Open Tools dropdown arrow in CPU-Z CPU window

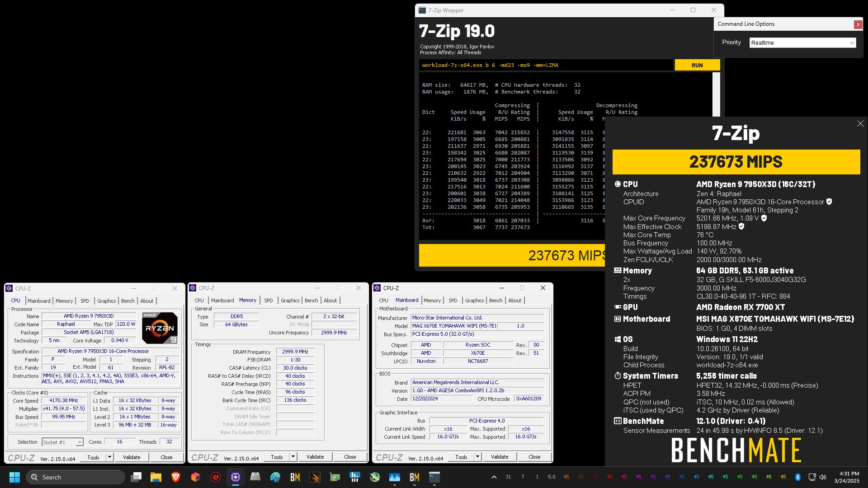tap(109, 457)
